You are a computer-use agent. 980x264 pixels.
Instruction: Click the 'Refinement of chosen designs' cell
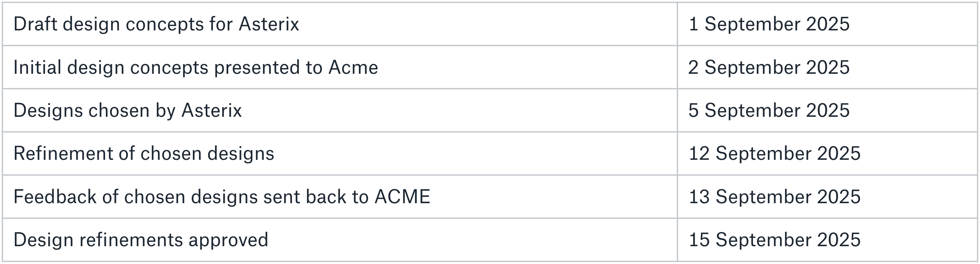pyautogui.click(x=340, y=154)
